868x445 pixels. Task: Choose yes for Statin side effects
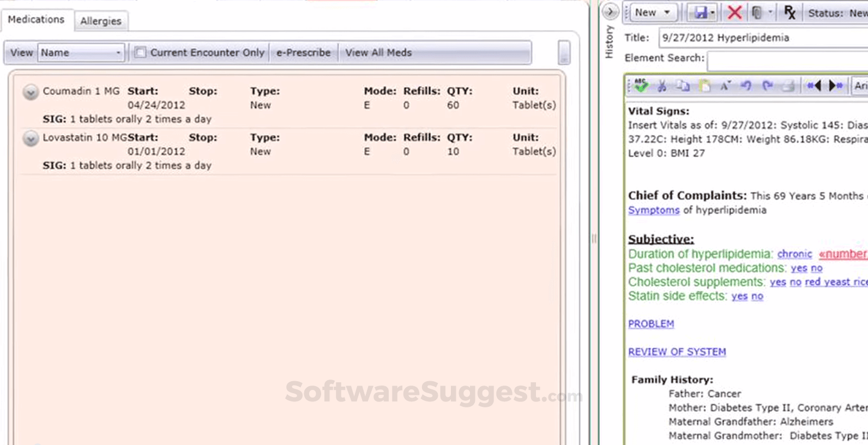pyautogui.click(x=739, y=296)
